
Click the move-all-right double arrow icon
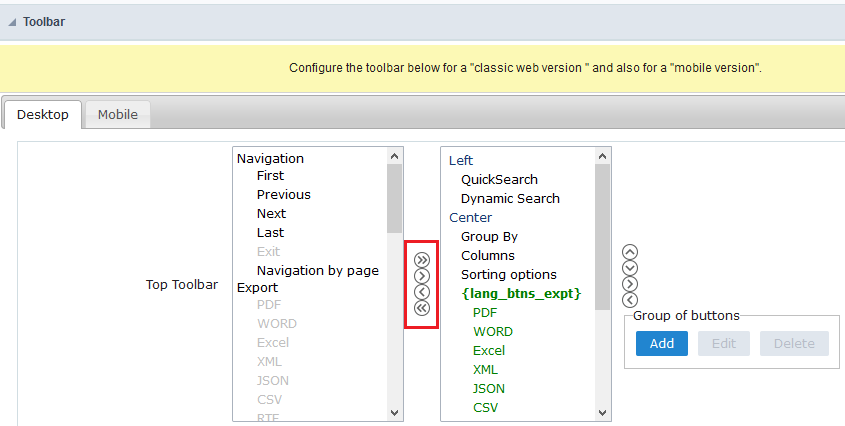[421, 260]
